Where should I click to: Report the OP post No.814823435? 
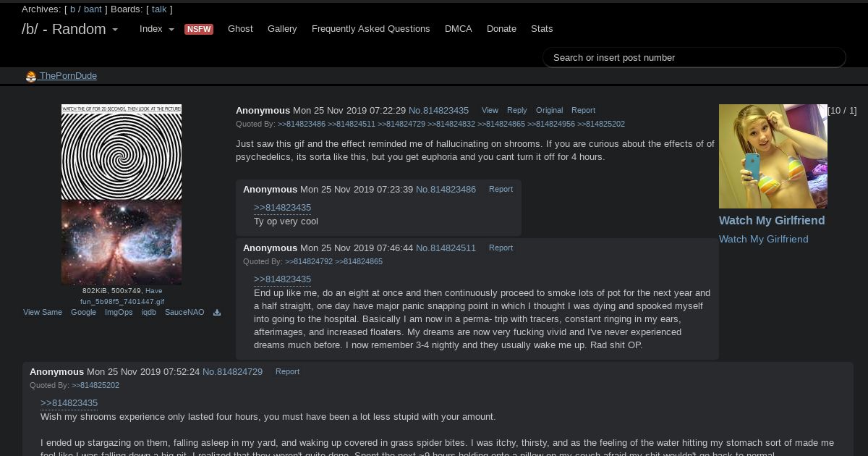pyautogui.click(x=583, y=111)
